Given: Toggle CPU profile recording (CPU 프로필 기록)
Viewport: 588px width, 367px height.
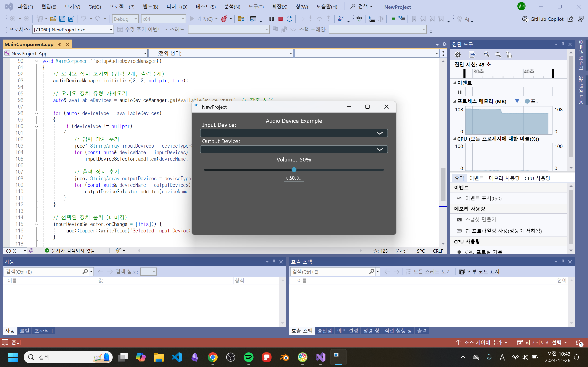Looking at the screenshot, I should 483,252.
